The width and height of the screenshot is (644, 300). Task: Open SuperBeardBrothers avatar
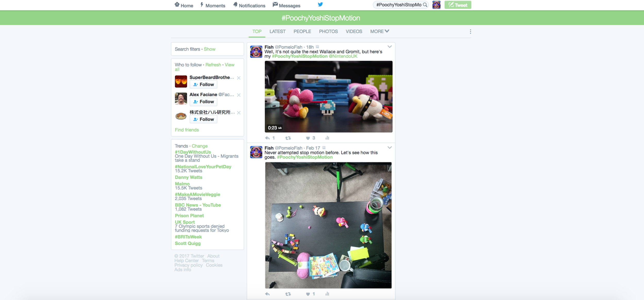[x=181, y=81]
